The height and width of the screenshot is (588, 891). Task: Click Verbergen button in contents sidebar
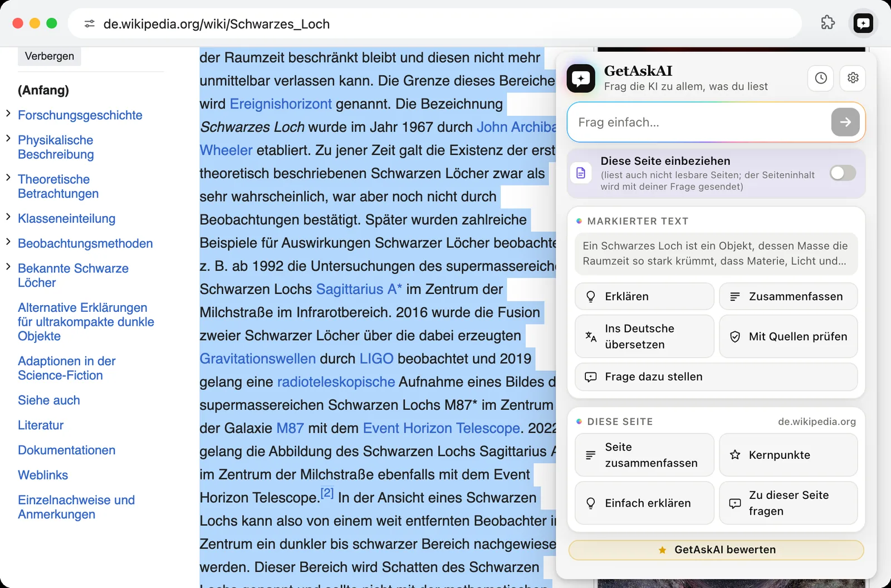click(x=50, y=56)
